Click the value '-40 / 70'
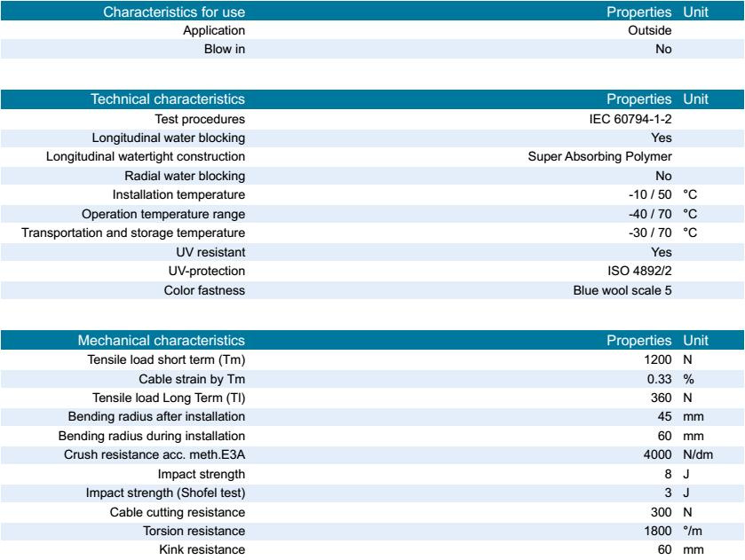This screenshot has width=745, height=560. [x=650, y=214]
